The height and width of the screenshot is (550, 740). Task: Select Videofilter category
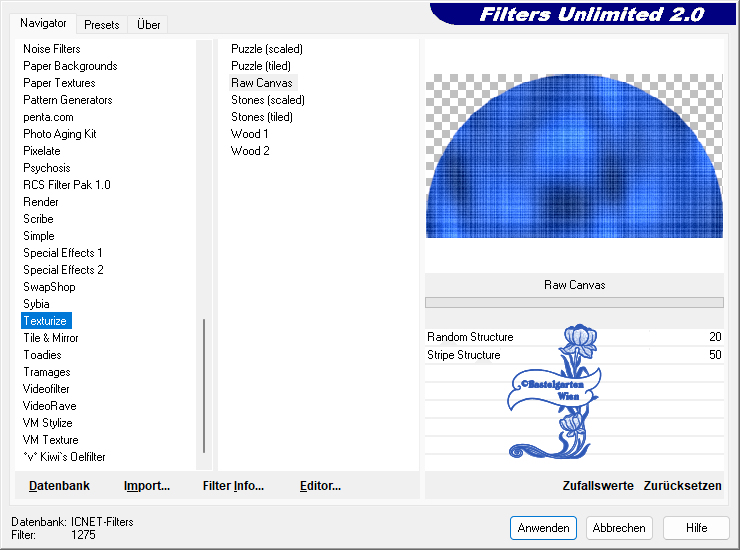click(x=46, y=389)
